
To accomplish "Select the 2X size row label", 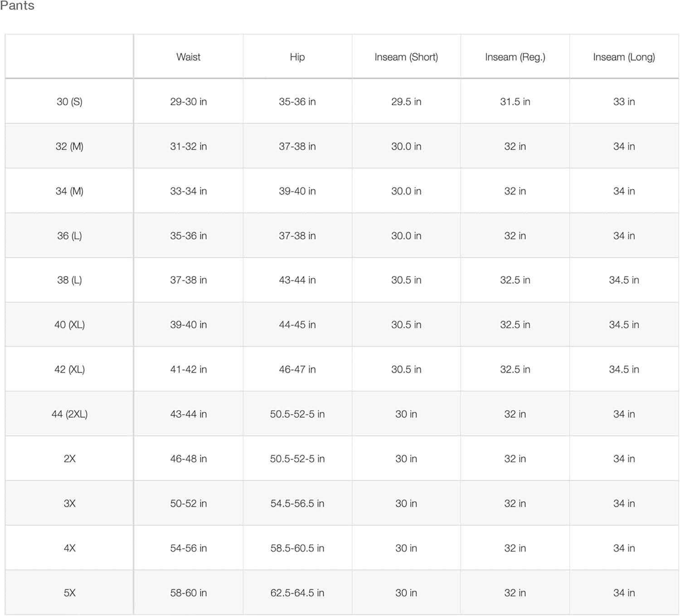I will coord(69,459).
